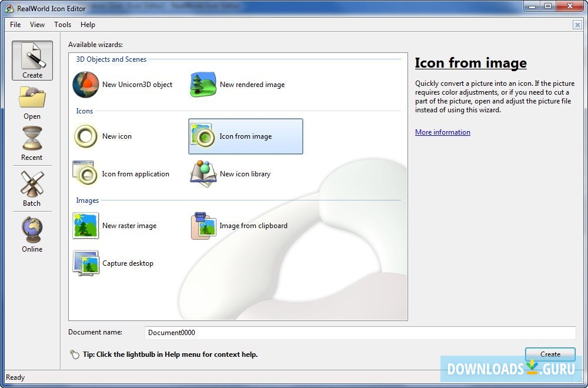Open the Tools menu
This screenshot has height=388, width=588.
point(62,25)
